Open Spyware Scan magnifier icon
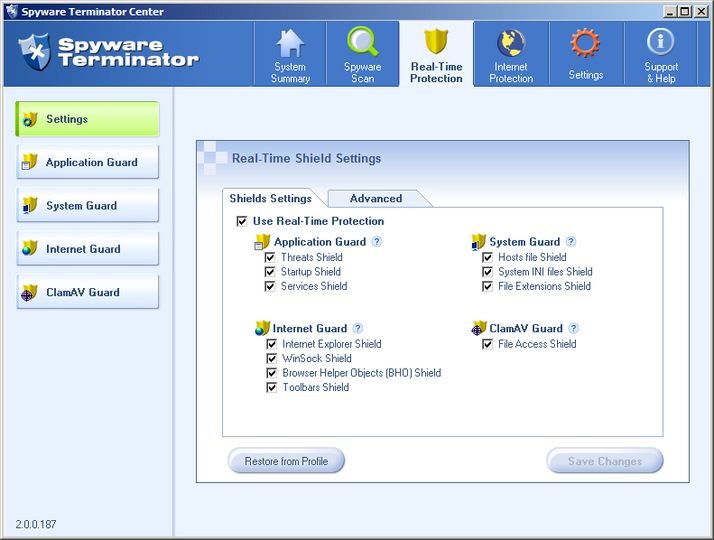 click(x=362, y=41)
